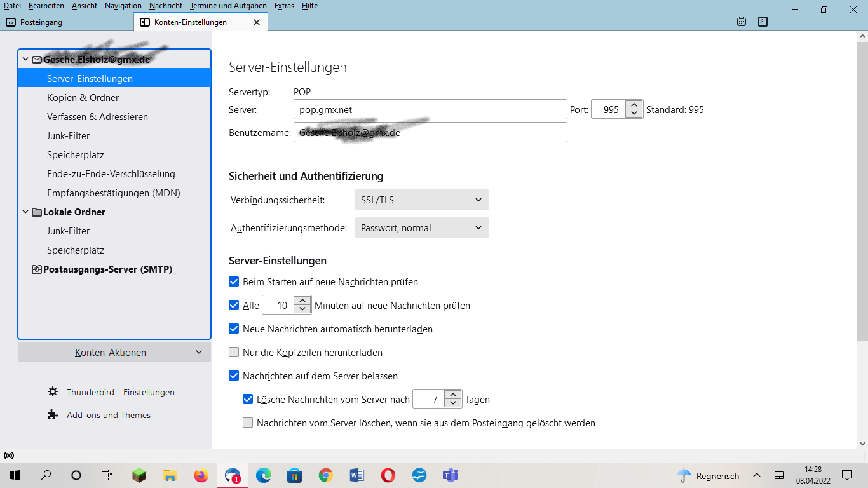Switch to the Posteingang tab

coord(41,22)
